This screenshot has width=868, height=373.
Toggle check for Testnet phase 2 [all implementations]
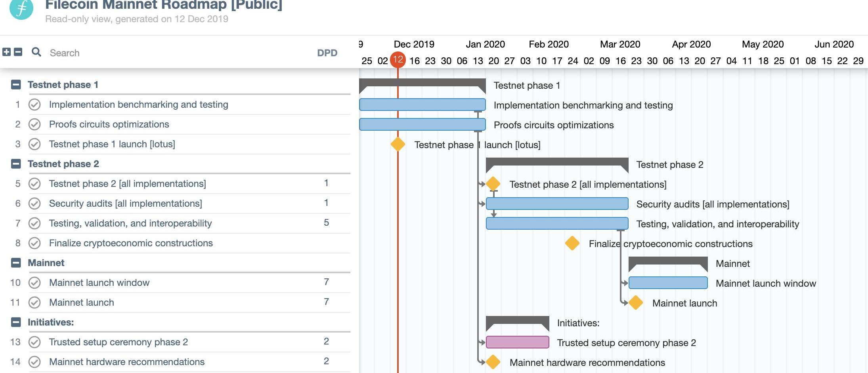point(34,184)
